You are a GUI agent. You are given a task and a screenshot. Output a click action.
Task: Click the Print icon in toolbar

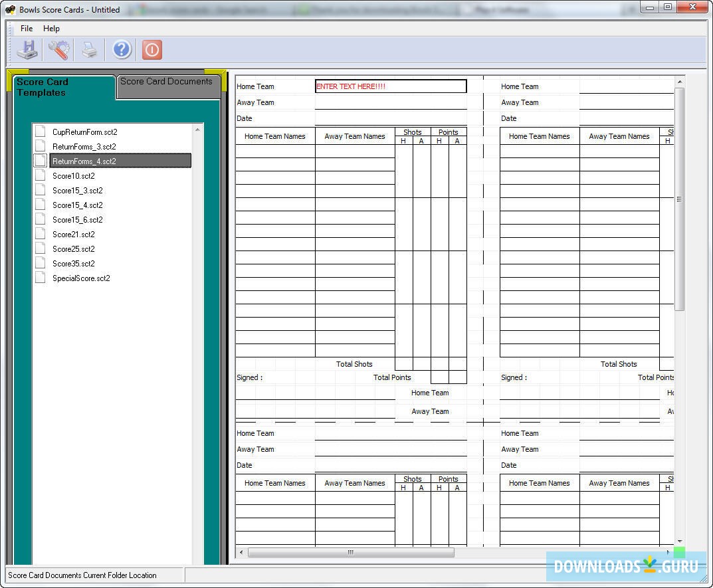[x=90, y=50]
